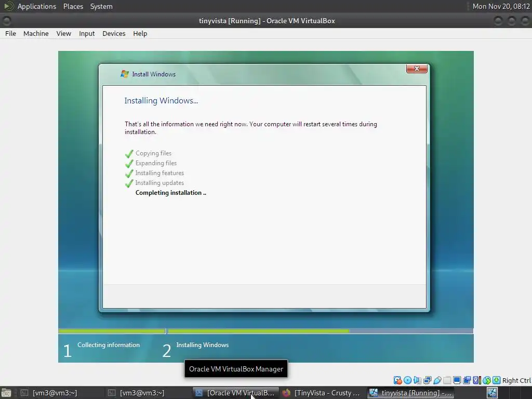Viewport: 532px width, 399px height.
Task: Click the green checkmark beside Installing updates
Action: (x=129, y=183)
